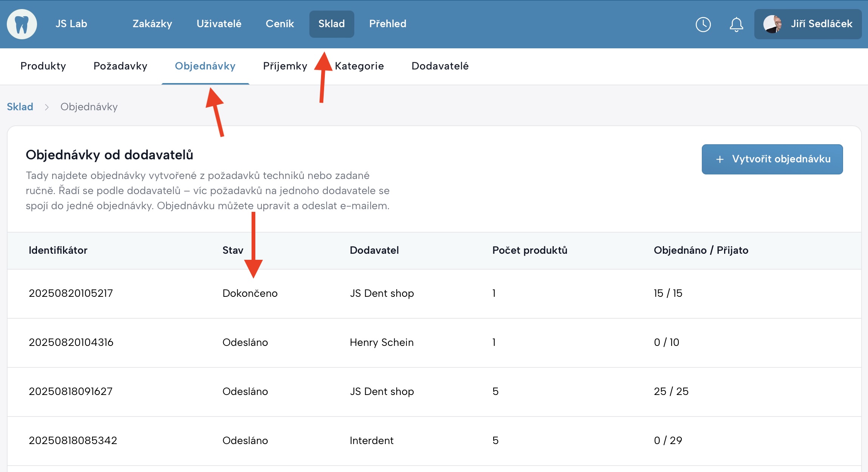Open the notifications bell
The height and width of the screenshot is (472, 868).
736,25
